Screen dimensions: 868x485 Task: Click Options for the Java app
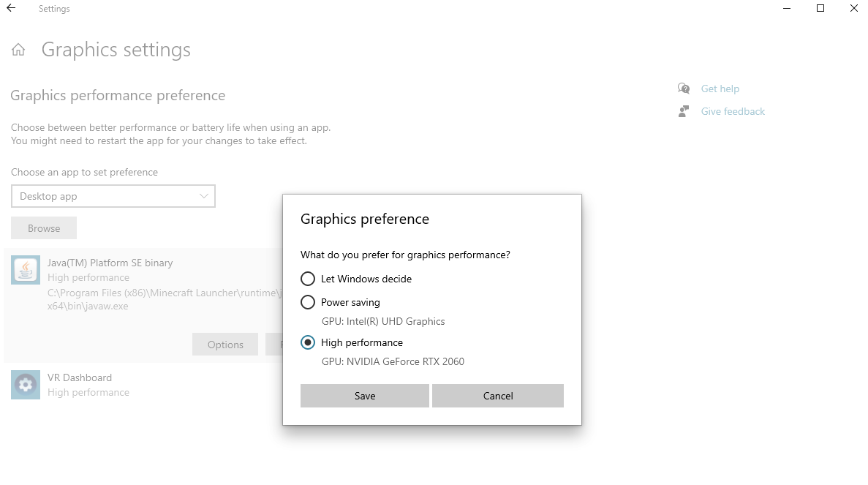pos(224,345)
